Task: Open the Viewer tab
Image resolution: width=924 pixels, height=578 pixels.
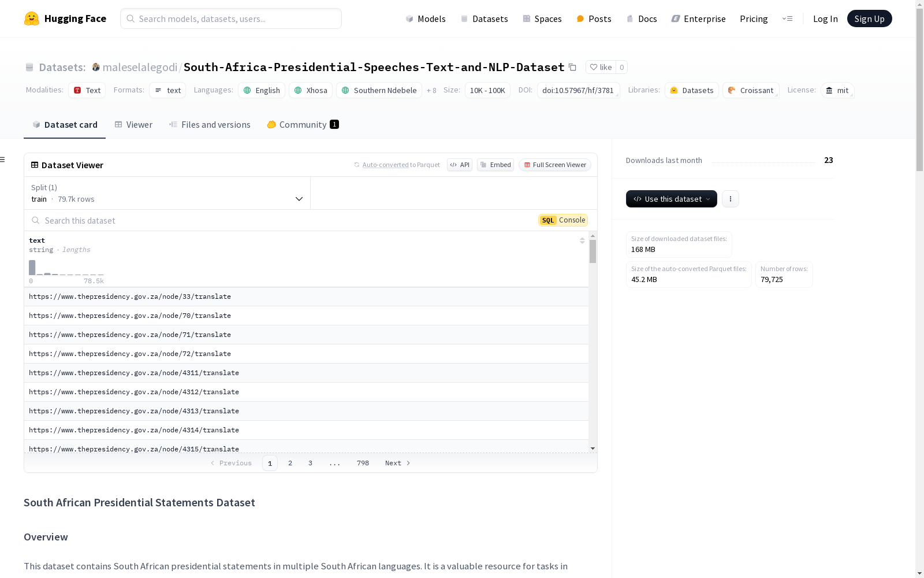Action: click(x=133, y=124)
